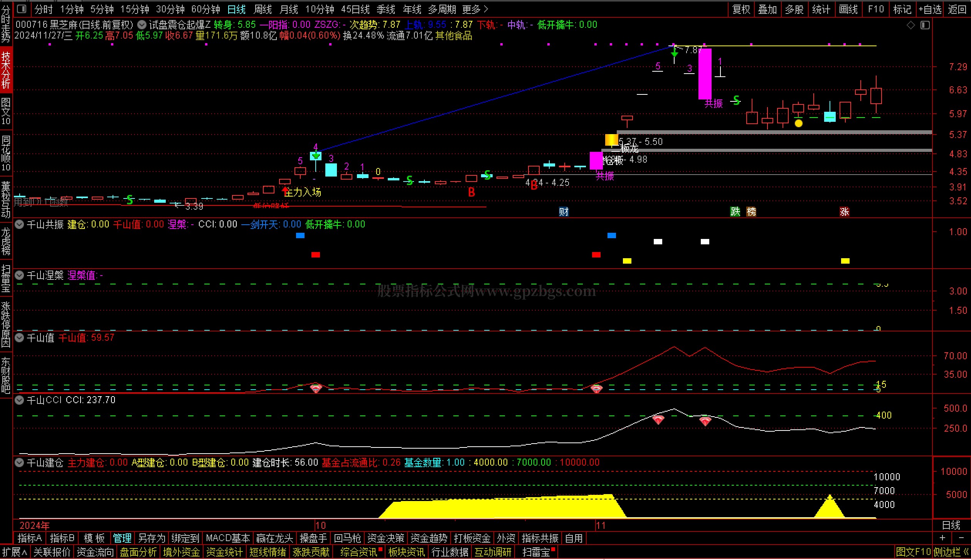Open 扫雷宝 in left sidebar

coord(6,278)
